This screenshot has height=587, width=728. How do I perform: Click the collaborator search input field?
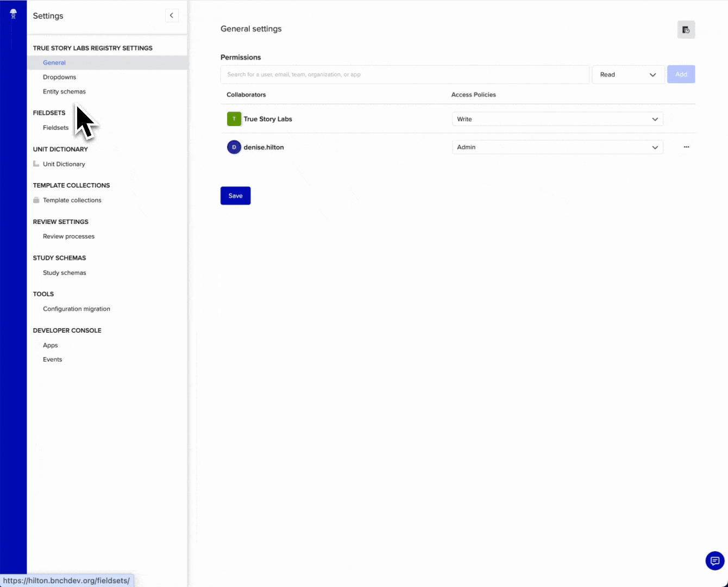405,74
